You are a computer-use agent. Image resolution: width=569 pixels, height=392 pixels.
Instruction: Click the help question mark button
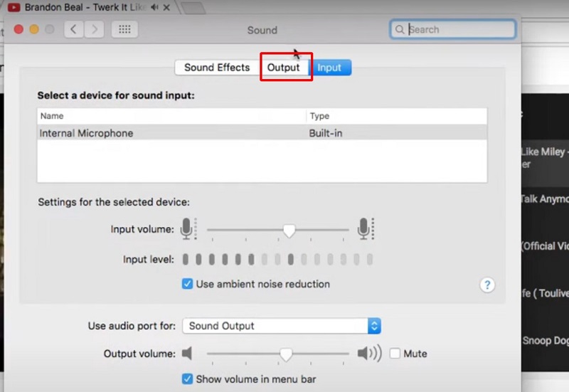(x=487, y=285)
